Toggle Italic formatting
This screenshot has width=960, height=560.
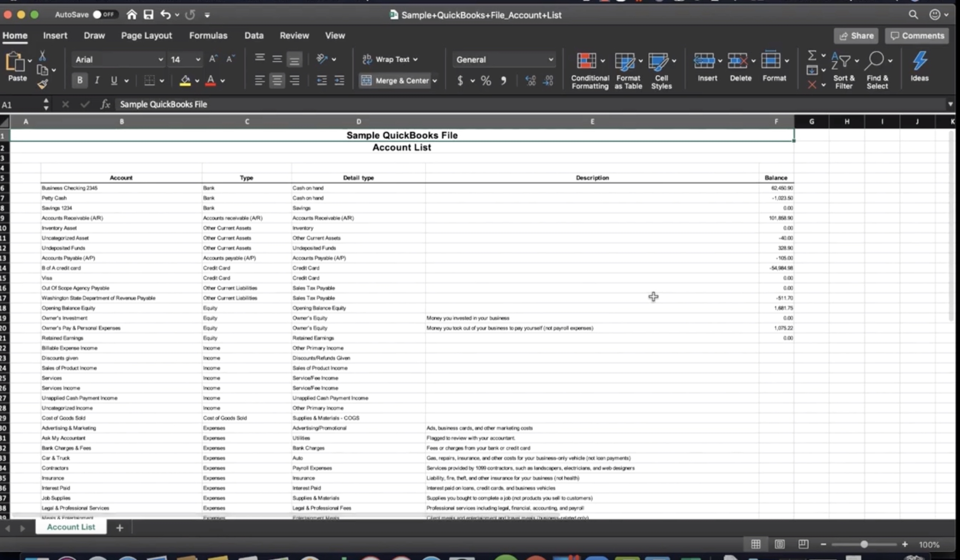tap(97, 80)
